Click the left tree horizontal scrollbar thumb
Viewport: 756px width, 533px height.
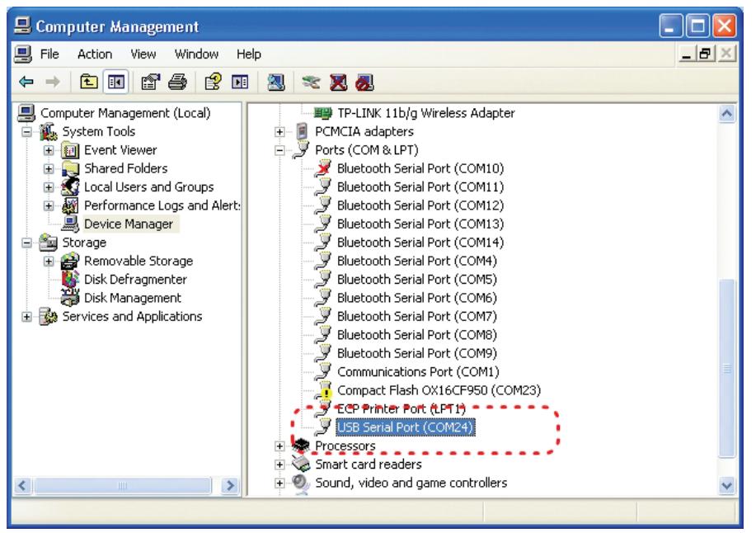point(123,485)
